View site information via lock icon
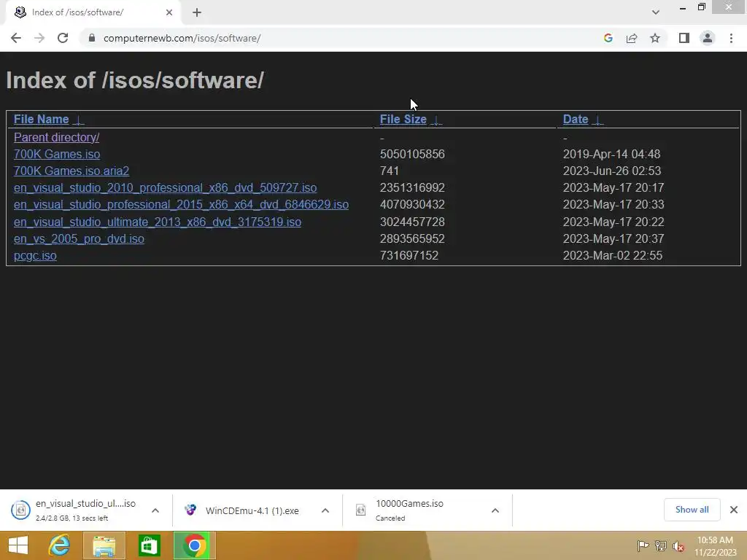 [x=92, y=38]
